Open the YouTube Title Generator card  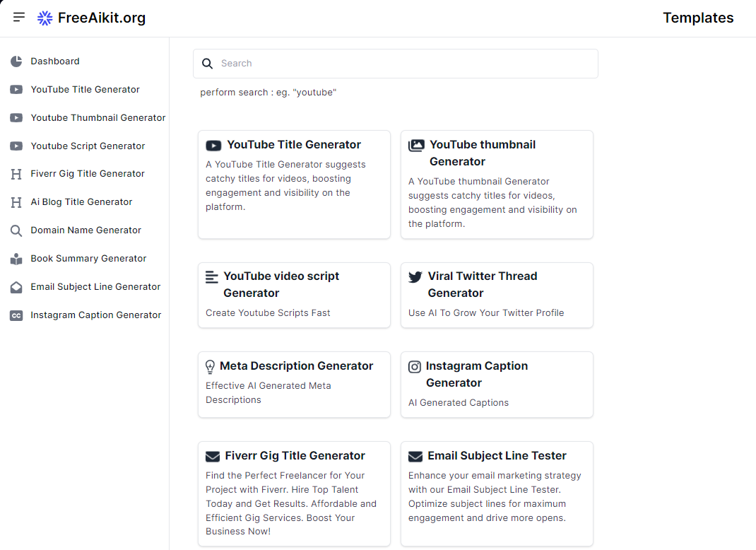[x=294, y=184]
